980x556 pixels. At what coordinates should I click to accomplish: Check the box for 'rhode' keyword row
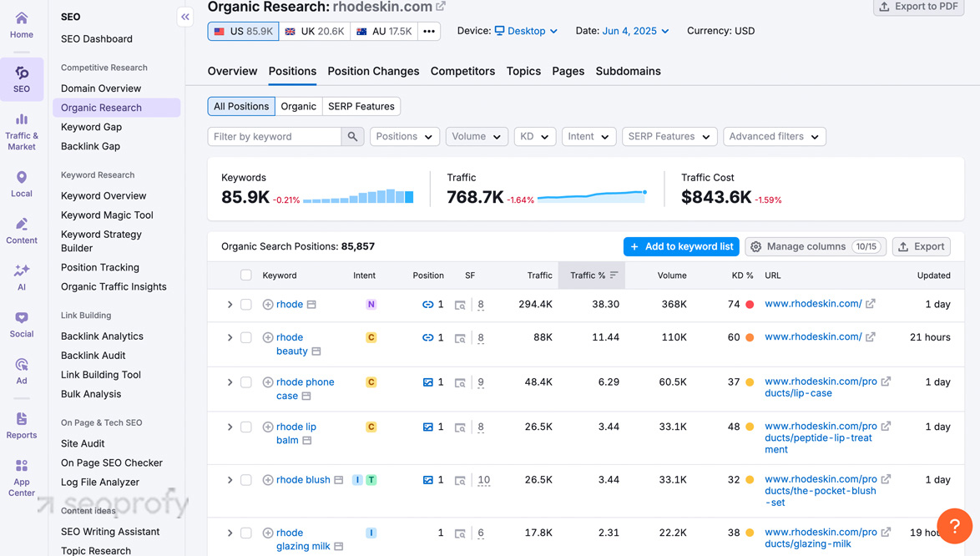point(246,304)
